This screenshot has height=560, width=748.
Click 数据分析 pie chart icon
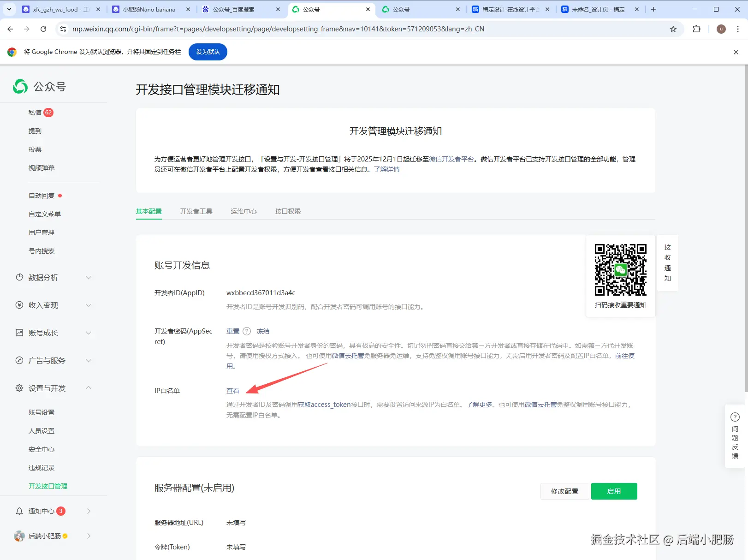19,277
